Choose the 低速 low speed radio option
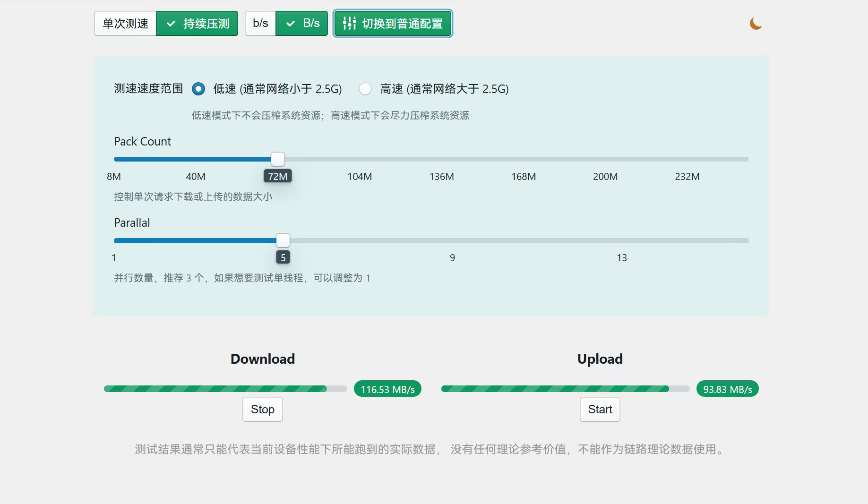868x504 pixels. (x=198, y=89)
